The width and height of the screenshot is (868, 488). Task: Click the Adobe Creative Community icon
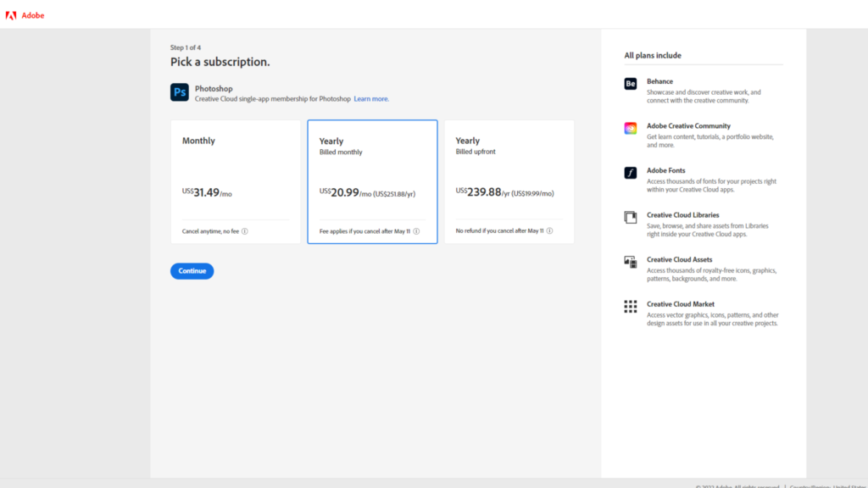pos(631,129)
